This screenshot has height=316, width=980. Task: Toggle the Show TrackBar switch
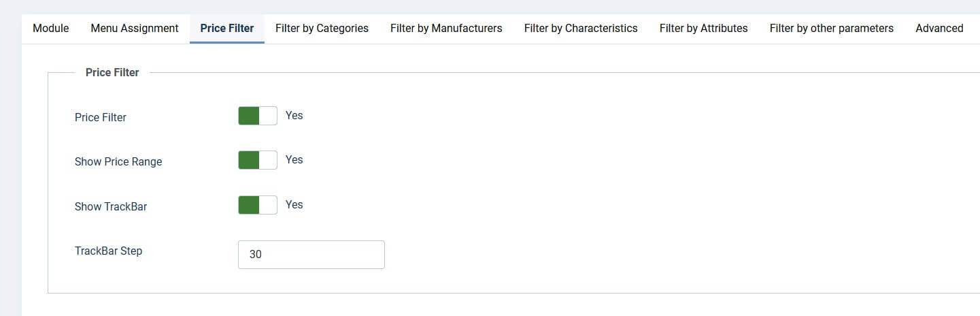click(258, 205)
